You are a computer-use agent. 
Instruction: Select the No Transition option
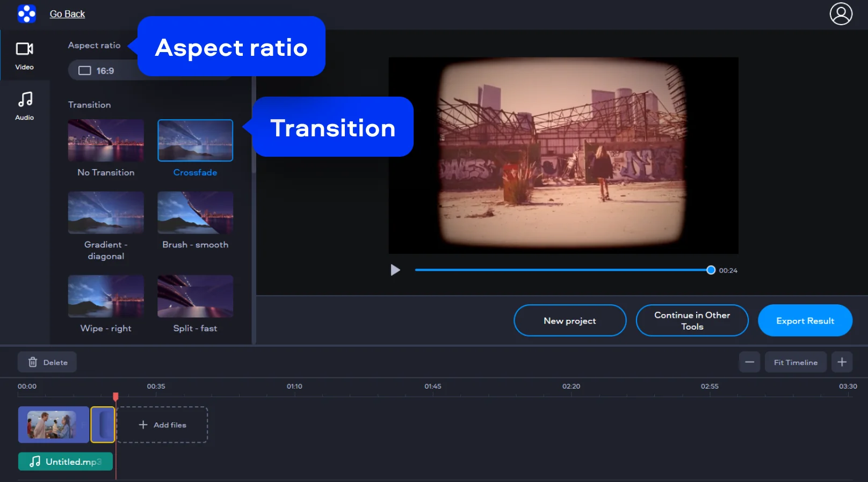click(106, 141)
